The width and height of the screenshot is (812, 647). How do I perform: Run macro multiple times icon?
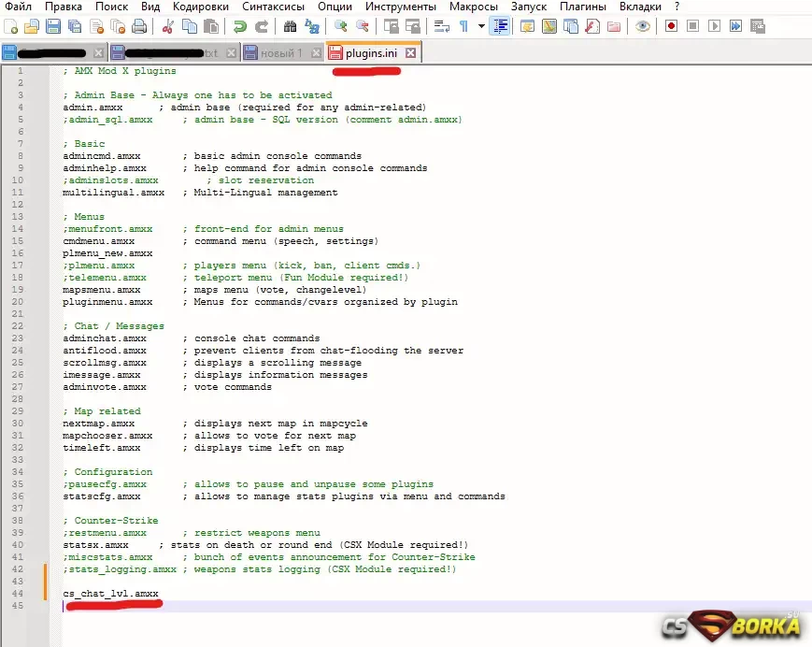point(735,26)
